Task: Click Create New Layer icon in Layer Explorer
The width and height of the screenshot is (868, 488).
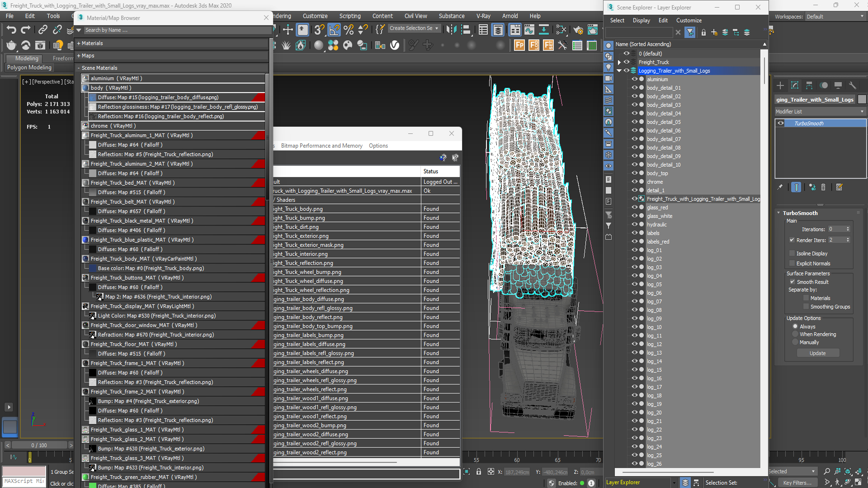Action: (714, 33)
